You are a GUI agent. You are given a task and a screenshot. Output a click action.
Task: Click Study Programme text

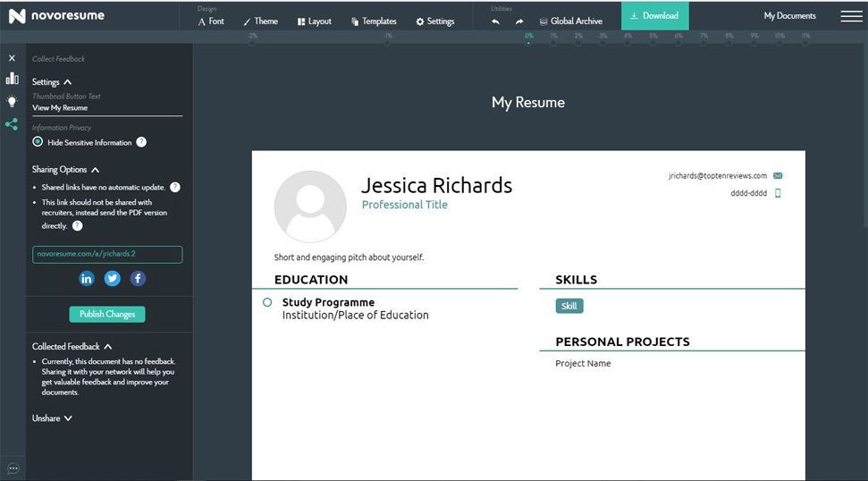(x=328, y=302)
